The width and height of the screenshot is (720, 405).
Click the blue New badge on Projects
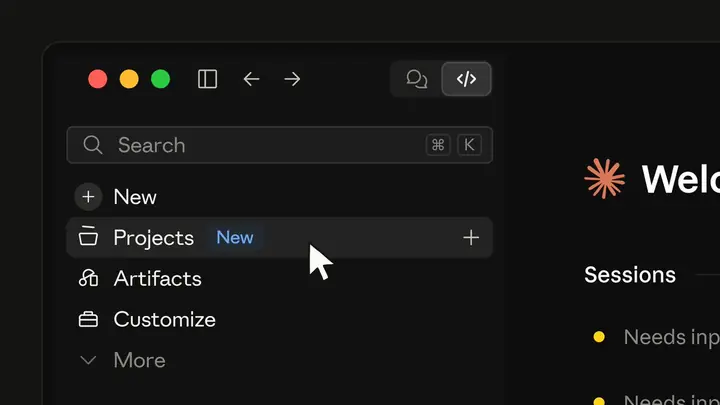point(235,237)
